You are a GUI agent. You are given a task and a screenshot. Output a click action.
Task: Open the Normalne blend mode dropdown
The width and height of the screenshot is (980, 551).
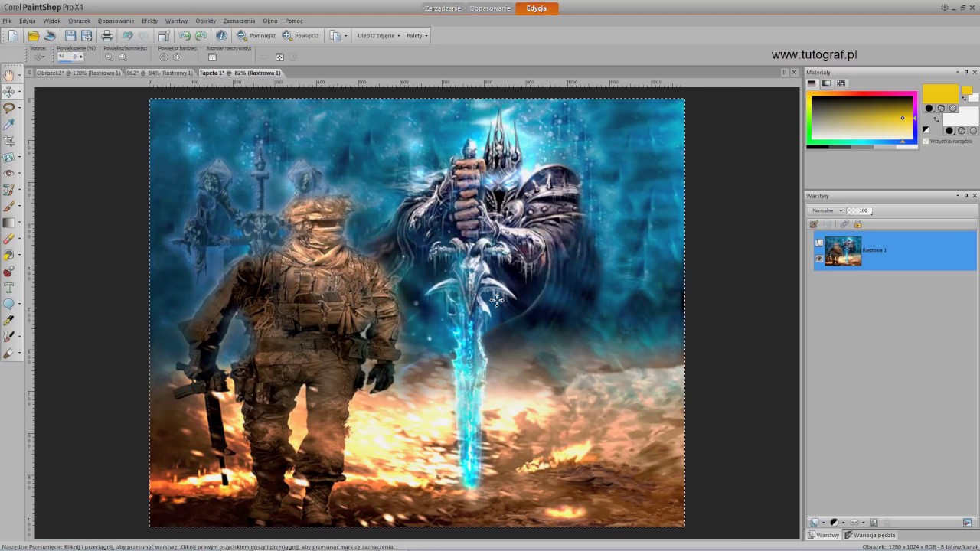(826, 210)
